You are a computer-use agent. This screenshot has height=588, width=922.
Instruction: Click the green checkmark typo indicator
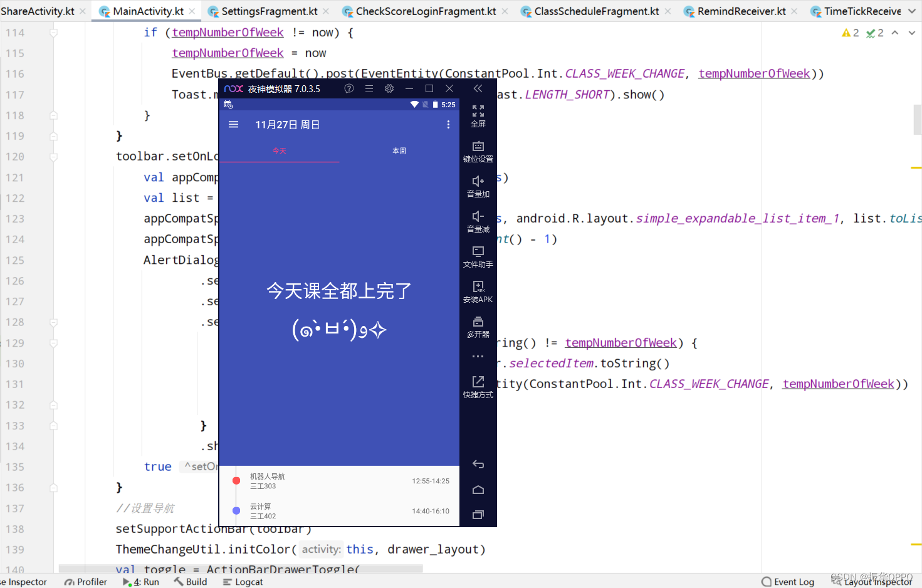tap(875, 33)
